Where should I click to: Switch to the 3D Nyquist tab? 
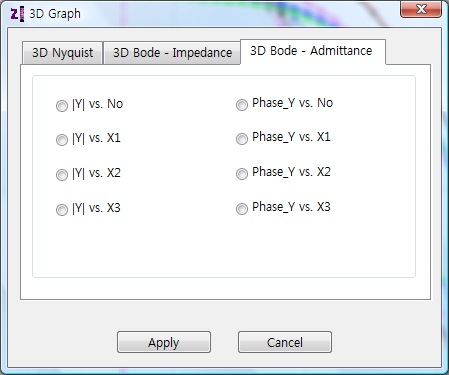tap(62, 53)
